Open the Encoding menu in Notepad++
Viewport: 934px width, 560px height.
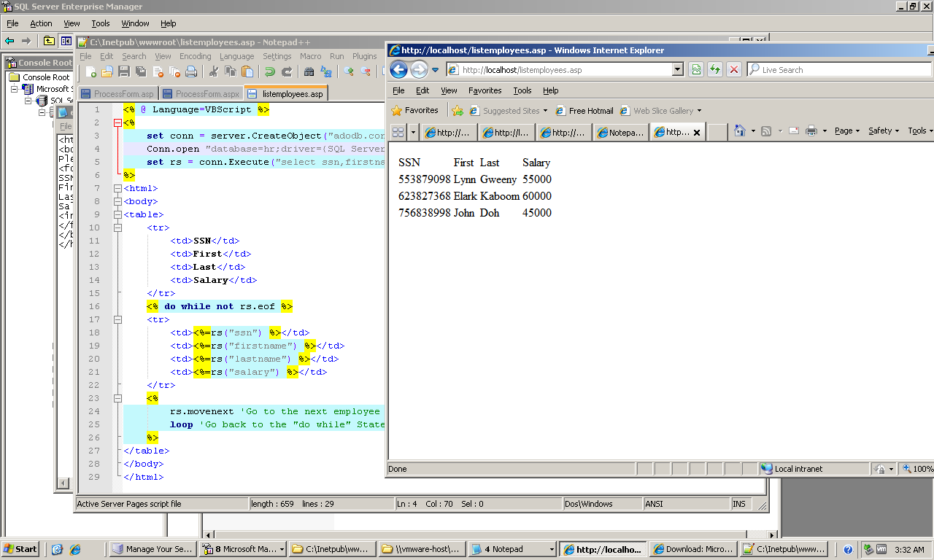click(x=195, y=56)
